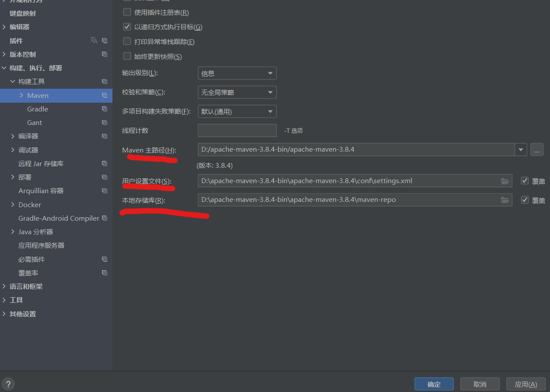Expand 编辑器 tree node

coord(4,27)
